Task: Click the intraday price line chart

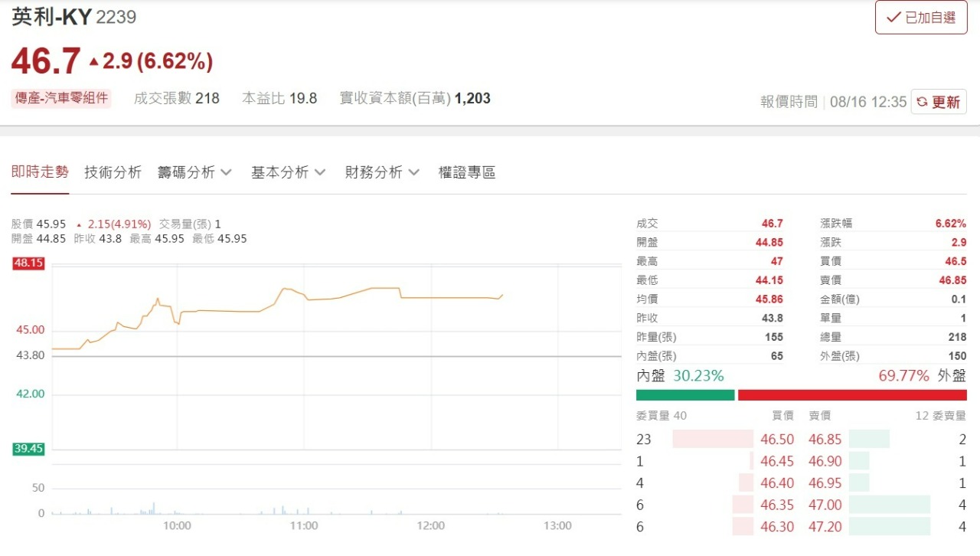Action: point(306,306)
